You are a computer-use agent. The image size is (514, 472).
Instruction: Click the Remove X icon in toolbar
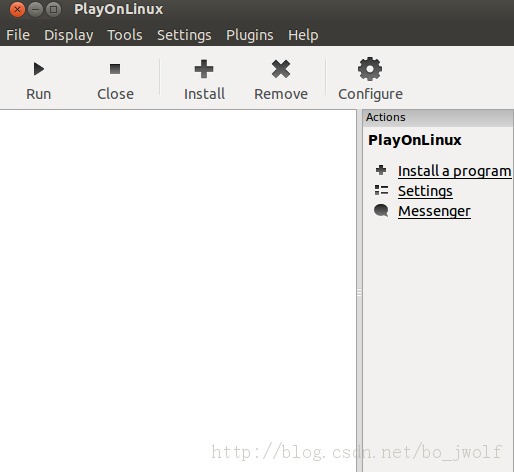(281, 69)
